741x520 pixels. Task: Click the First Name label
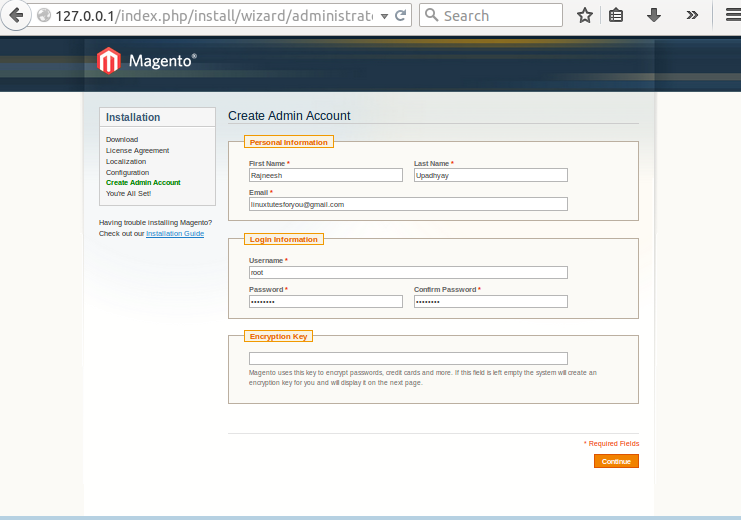[x=267, y=164]
